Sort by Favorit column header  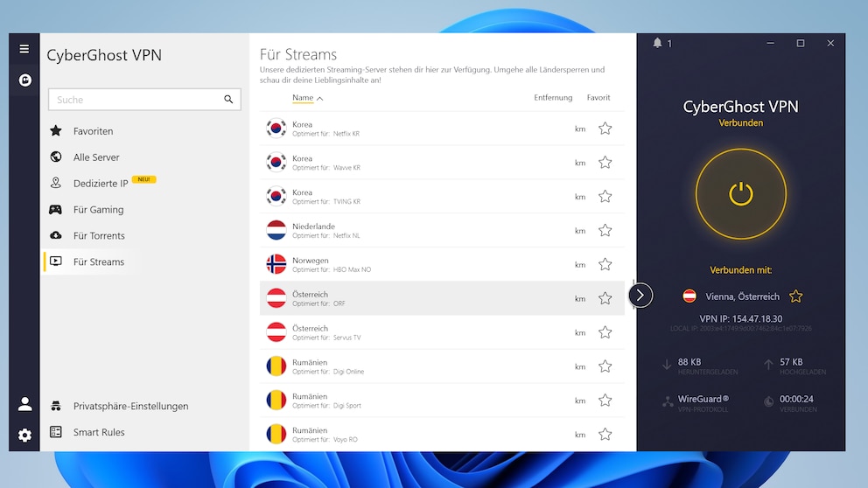[598, 97]
